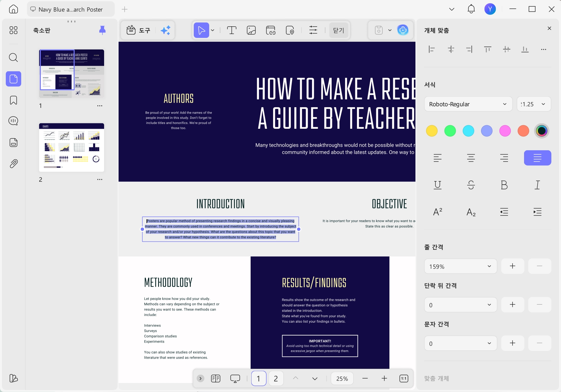Increase line spacing with the plus button
The width and height of the screenshot is (561, 392).
pyautogui.click(x=512, y=266)
